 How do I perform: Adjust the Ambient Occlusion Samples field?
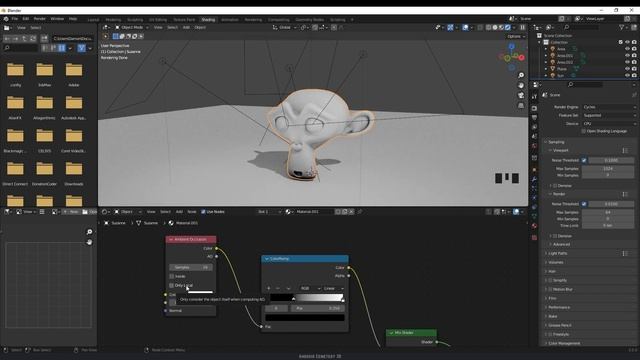(191, 267)
